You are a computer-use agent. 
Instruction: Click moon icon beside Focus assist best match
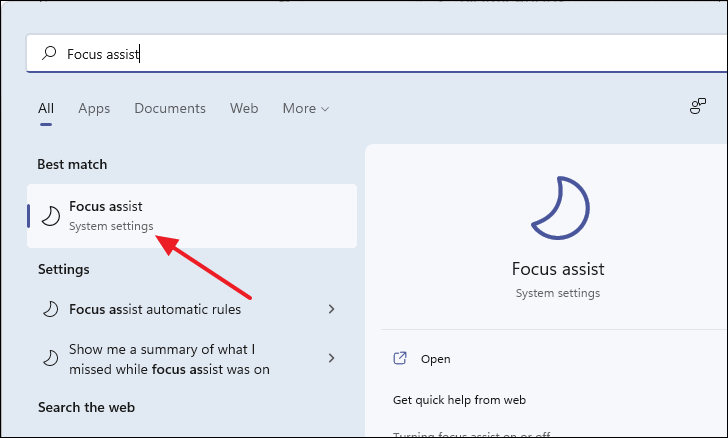51,216
